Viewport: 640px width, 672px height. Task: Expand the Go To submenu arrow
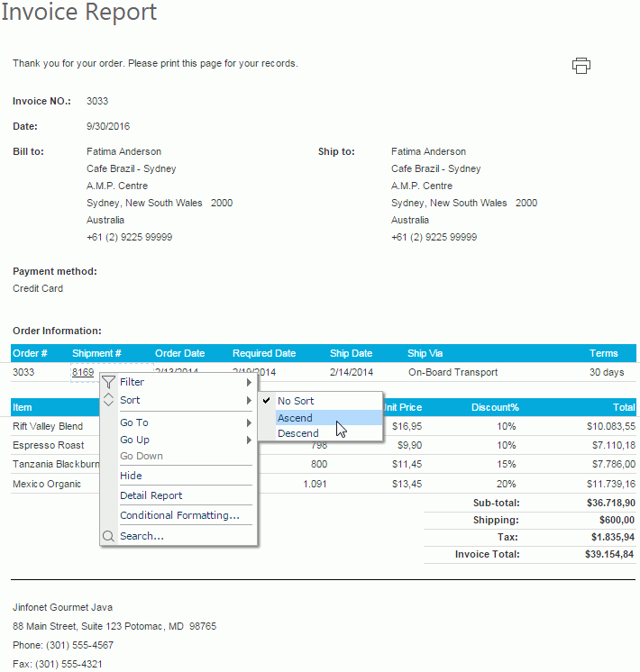pos(249,423)
